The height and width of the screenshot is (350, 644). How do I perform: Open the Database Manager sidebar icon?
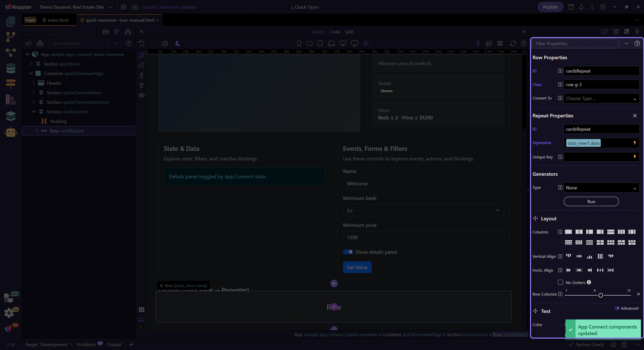pyautogui.click(x=11, y=68)
